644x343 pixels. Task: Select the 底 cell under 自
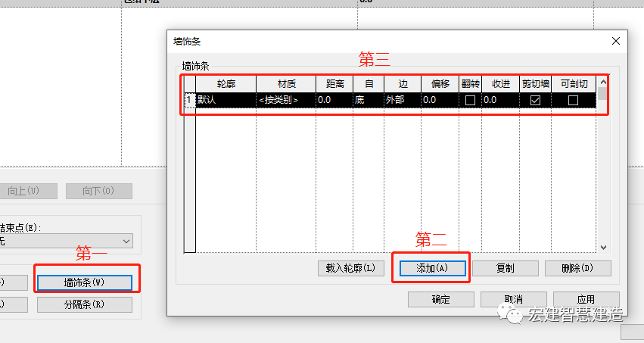369,100
